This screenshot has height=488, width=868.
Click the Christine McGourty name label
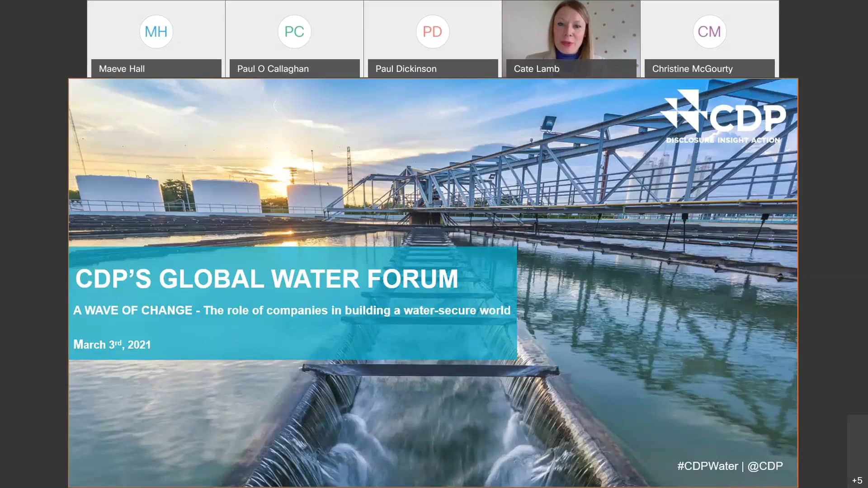pyautogui.click(x=693, y=69)
